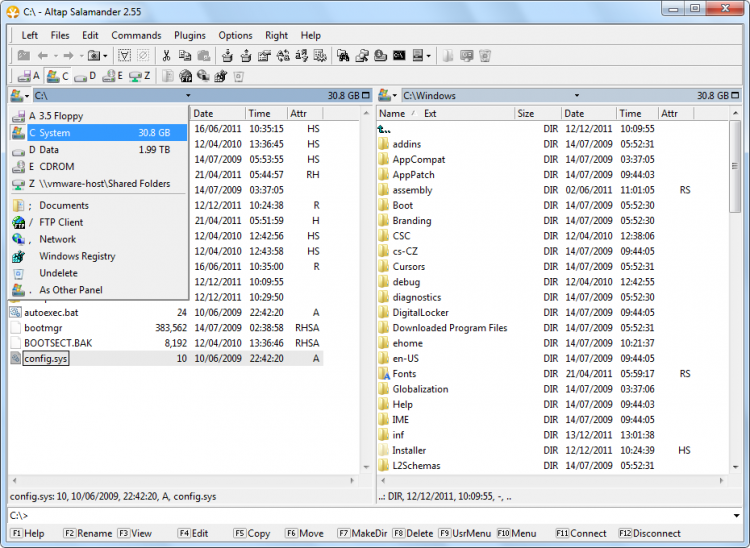Expand the right panel C:\Windows path history arrow
The image size is (750, 548).
click(x=577, y=96)
